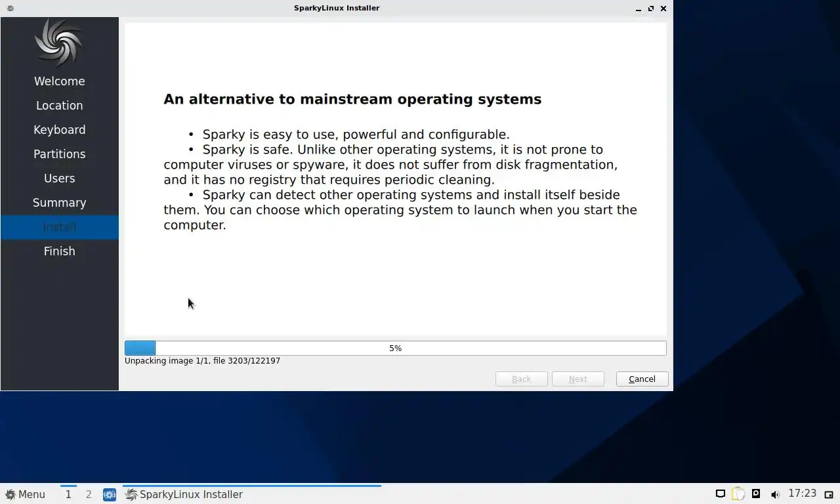This screenshot has height=504, width=840.
Task: Click the SparkyLinux Installer title bar text
Action: (337, 9)
